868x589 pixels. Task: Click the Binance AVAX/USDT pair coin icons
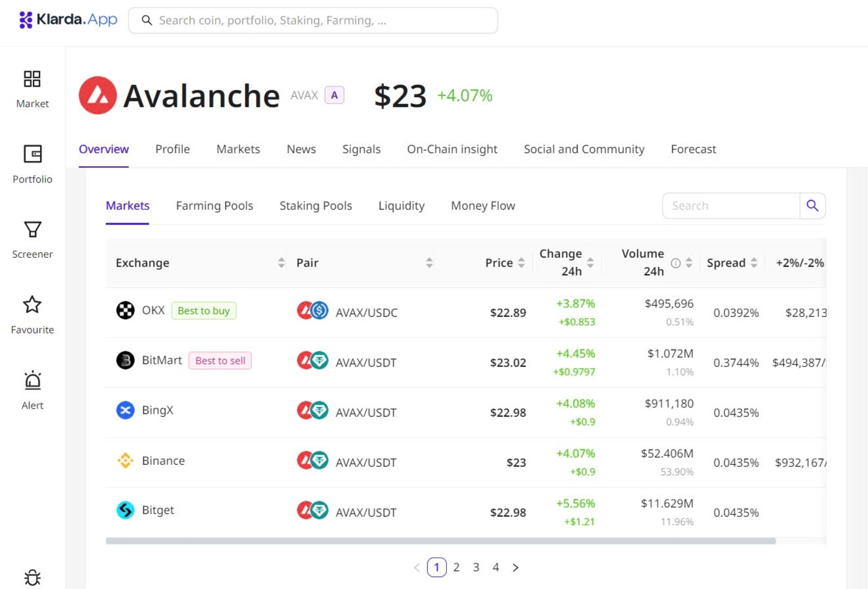click(x=312, y=460)
